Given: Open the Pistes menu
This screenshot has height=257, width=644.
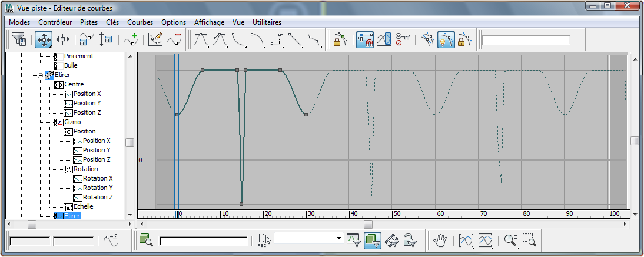Looking at the screenshot, I should click(x=89, y=22).
